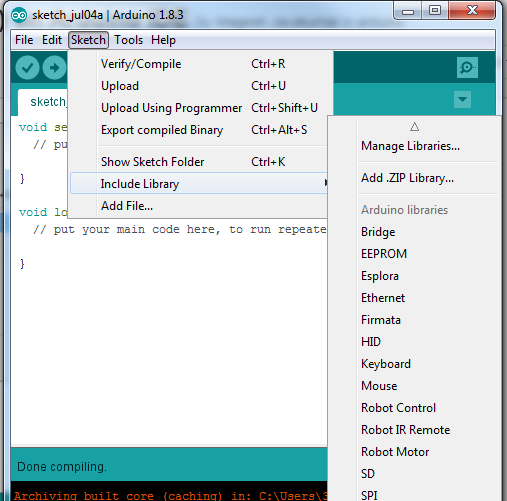
Task: Expand the Include Library submenu arrow
Action: click(x=326, y=183)
